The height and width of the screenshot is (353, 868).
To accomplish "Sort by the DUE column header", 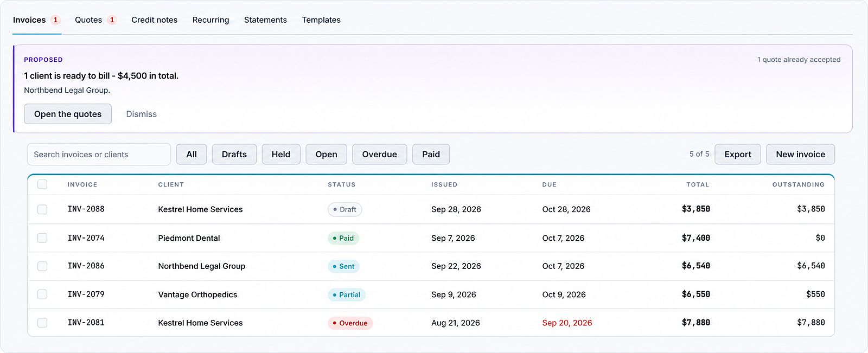I will [x=550, y=184].
